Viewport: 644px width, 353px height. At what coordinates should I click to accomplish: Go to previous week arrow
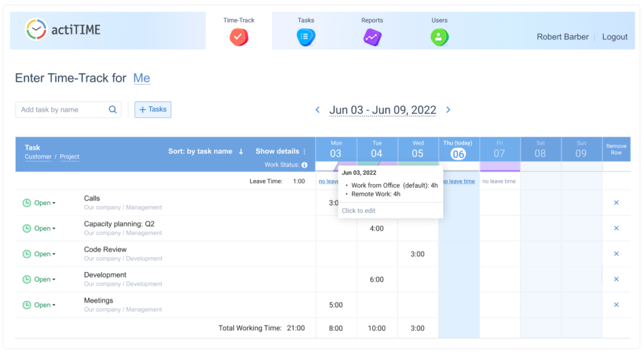coord(318,109)
